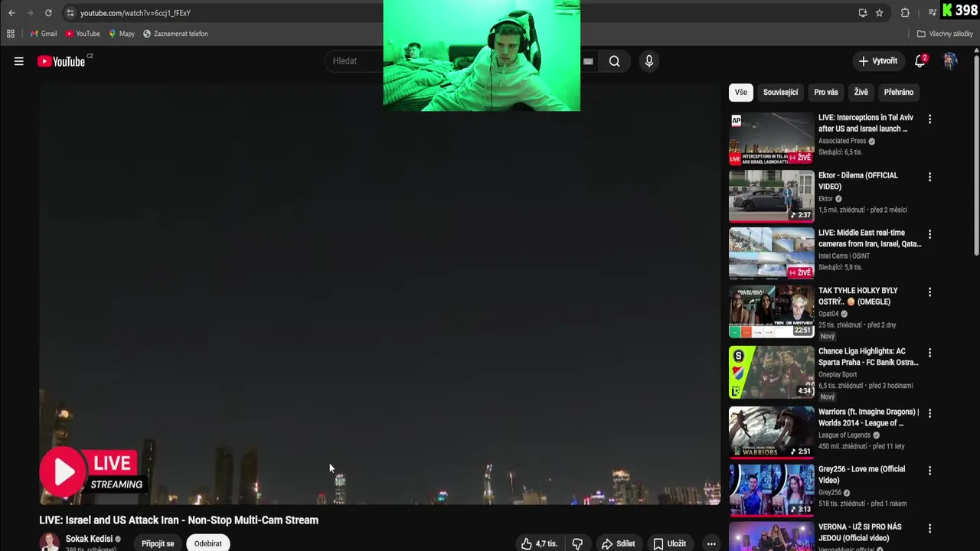View site information icon in address bar

(70, 13)
